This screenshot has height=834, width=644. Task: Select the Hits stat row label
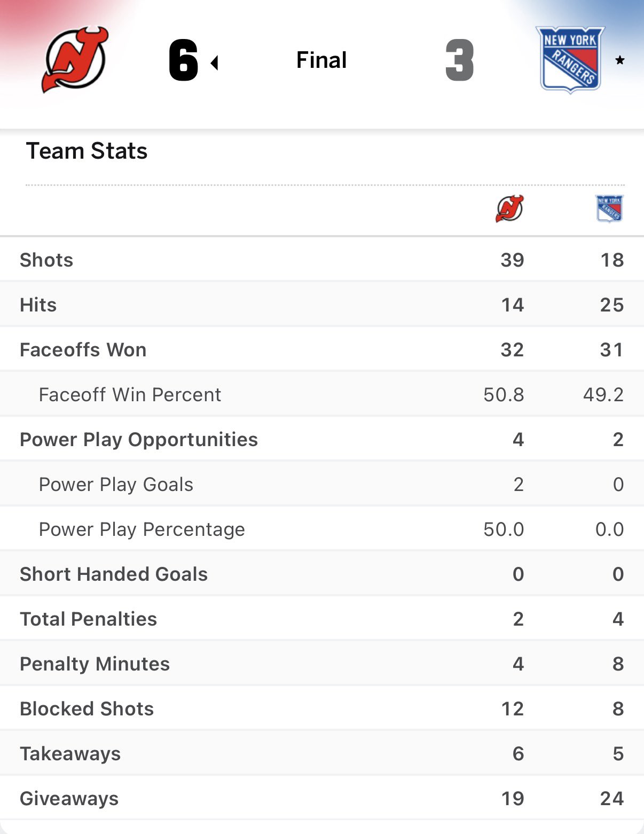tap(38, 305)
